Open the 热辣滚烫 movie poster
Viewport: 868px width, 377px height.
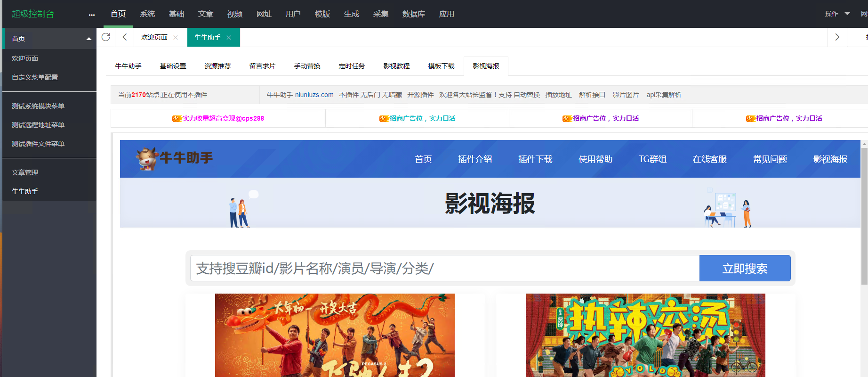pos(645,335)
